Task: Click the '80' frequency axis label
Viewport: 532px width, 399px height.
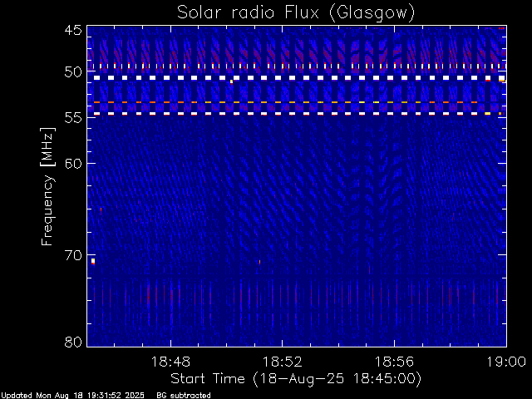Action: click(73, 342)
